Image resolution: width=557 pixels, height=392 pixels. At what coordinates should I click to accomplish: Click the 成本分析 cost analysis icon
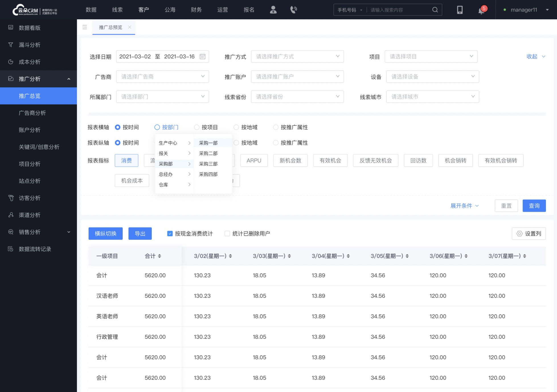(x=11, y=61)
